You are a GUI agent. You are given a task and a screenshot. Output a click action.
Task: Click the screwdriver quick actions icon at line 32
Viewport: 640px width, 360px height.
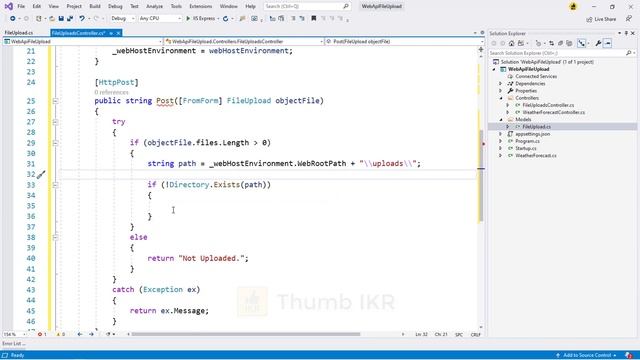pyautogui.click(x=41, y=175)
